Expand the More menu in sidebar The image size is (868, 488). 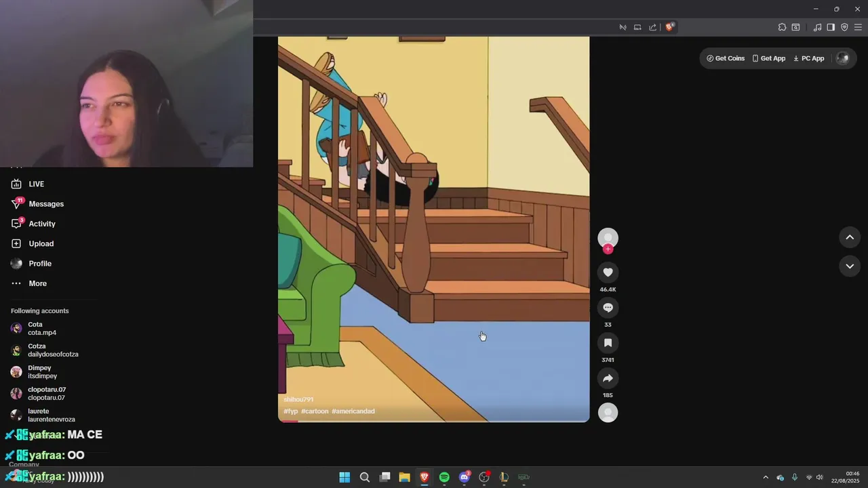[28, 283]
